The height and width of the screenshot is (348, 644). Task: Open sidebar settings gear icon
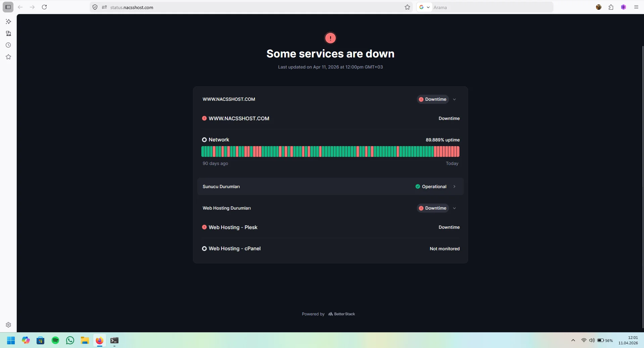point(8,325)
